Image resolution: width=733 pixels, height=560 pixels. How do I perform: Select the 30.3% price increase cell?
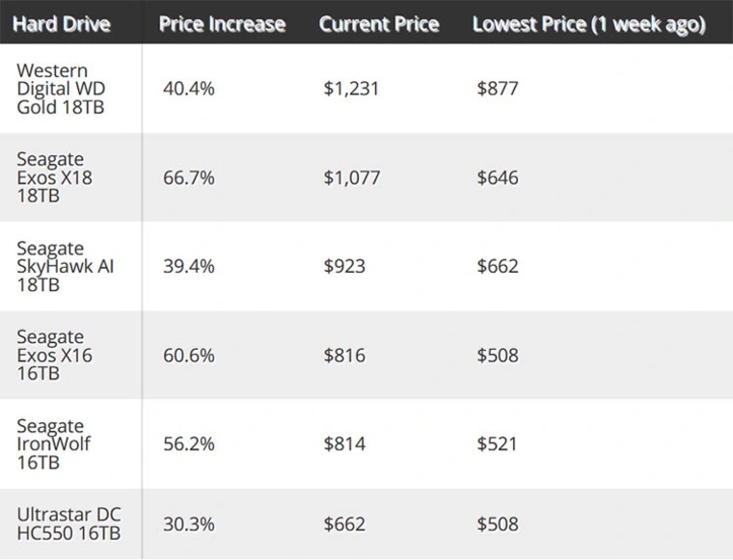point(189,524)
